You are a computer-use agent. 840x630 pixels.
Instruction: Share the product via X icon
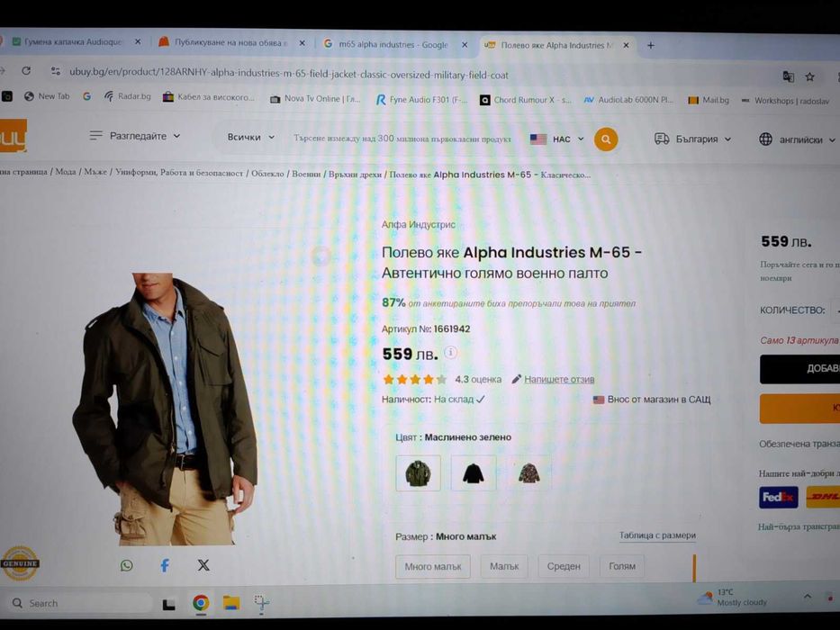pyautogui.click(x=203, y=565)
